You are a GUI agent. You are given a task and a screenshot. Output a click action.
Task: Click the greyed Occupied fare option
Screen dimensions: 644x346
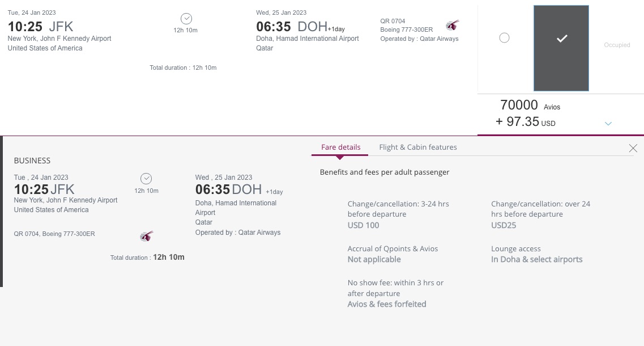617,45
